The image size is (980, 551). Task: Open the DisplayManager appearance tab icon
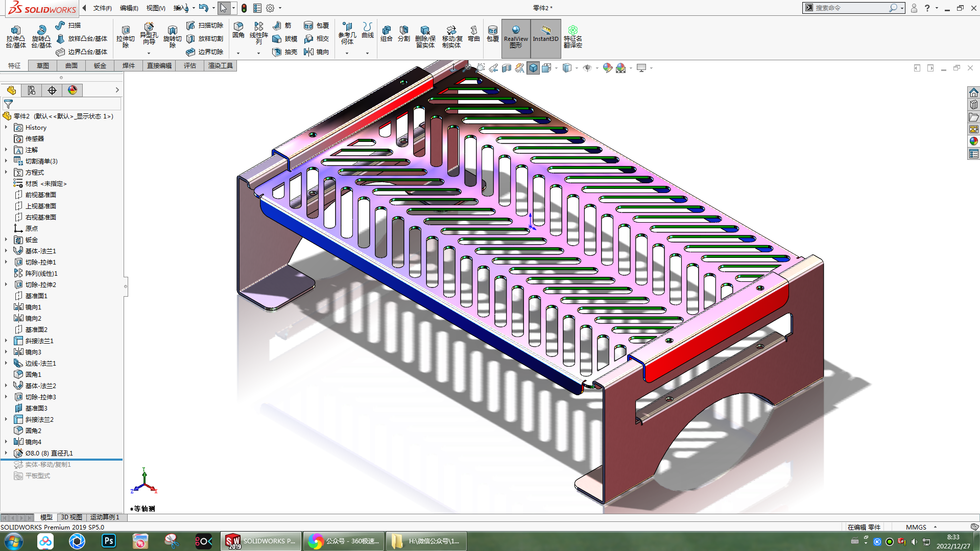pos(73,90)
